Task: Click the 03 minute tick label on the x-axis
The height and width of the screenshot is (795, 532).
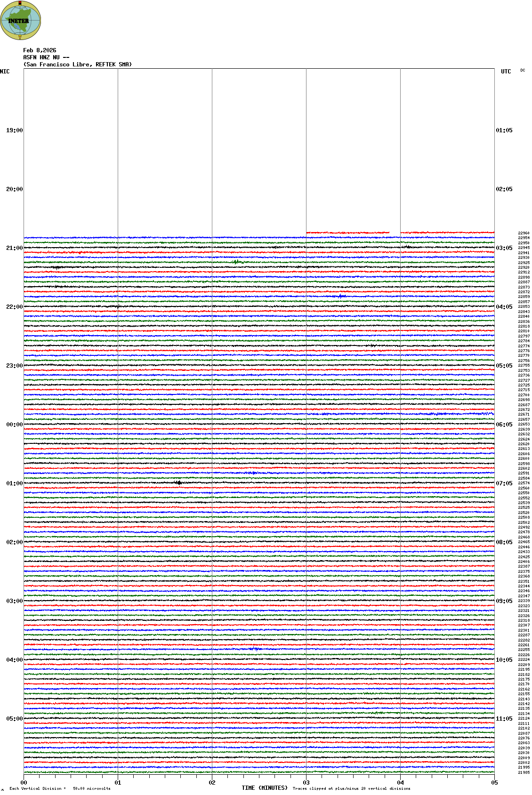Action: [306, 783]
